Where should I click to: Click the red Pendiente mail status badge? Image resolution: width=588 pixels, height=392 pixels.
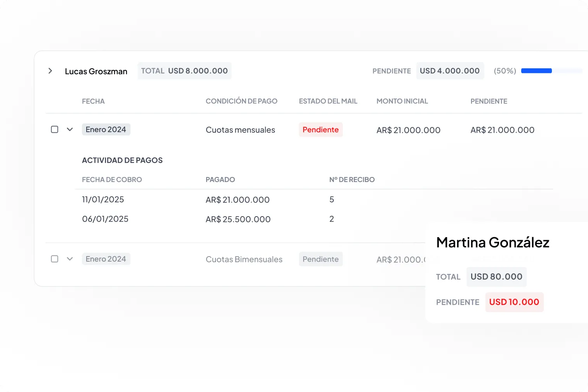(x=321, y=130)
